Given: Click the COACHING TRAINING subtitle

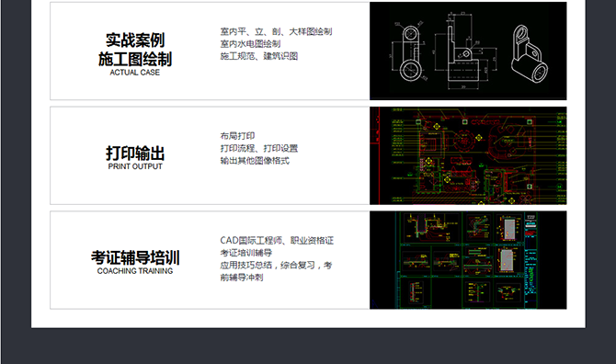Looking at the screenshot, I should point(135,271).
